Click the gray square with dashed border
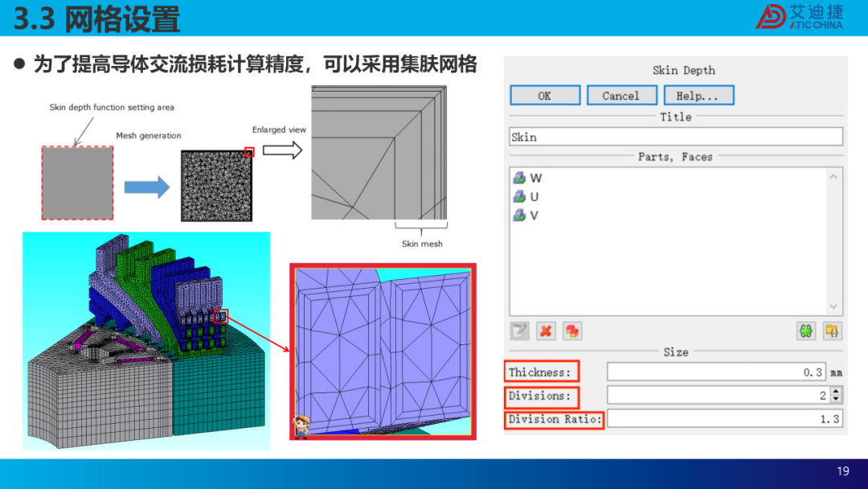Image resolution: width=868 pixels, height=489 pixels. coord(77,183)
